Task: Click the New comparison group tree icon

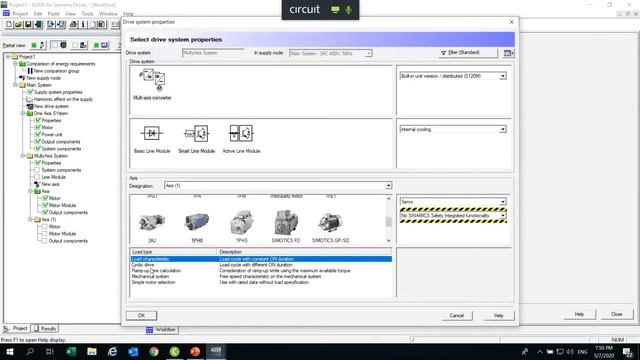Action: coord(30,71)
